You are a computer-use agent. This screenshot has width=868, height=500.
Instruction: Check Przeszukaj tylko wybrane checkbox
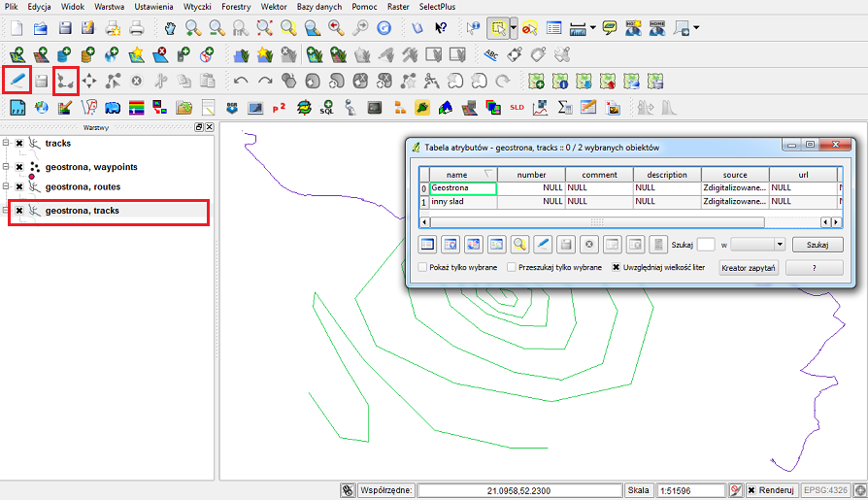512,267
